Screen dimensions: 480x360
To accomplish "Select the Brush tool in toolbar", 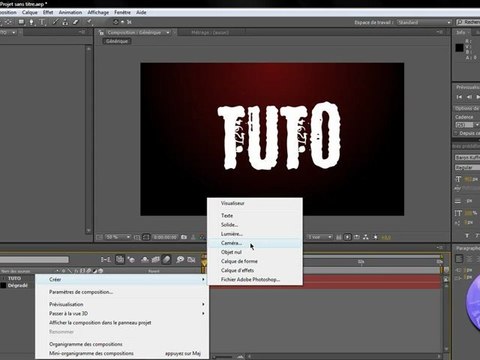I will click(x=55, y=22).
